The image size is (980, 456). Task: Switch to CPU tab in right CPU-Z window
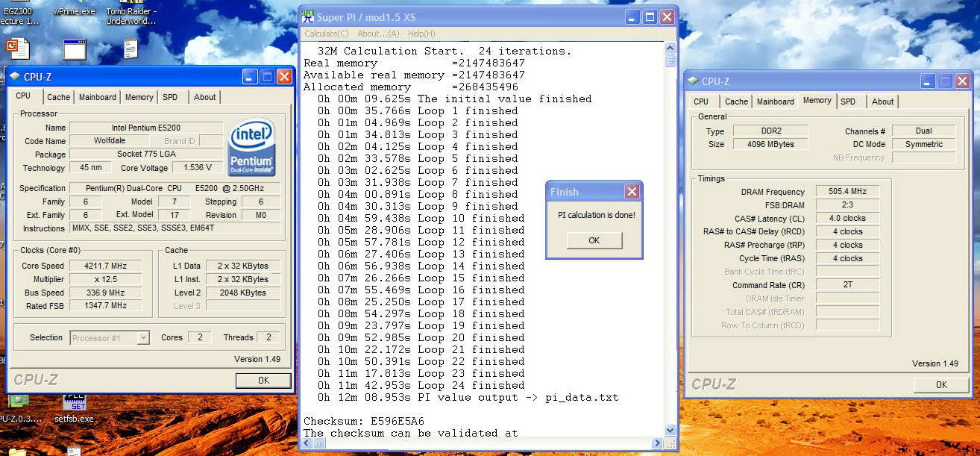point(701,101)
